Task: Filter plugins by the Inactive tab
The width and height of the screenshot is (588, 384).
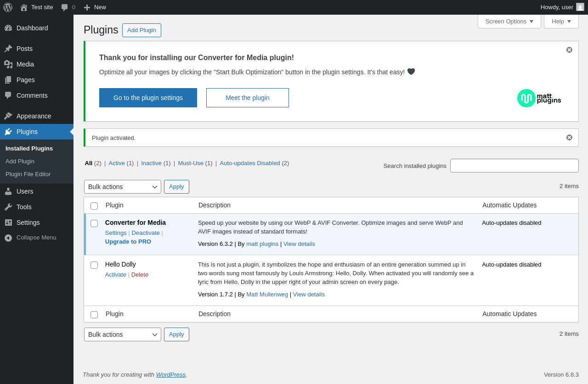Action: (x=151, y=163)
